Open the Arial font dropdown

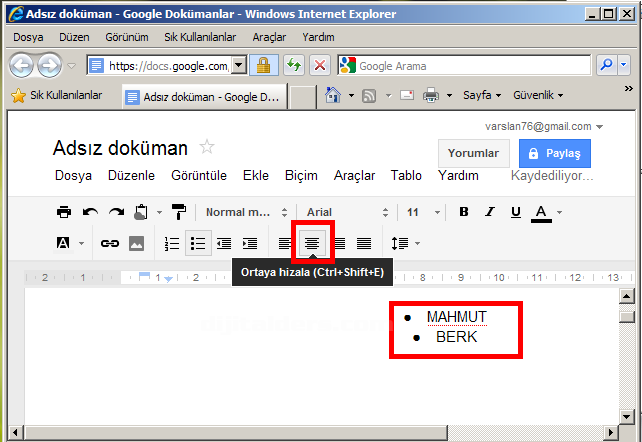[x=345, y=212]
